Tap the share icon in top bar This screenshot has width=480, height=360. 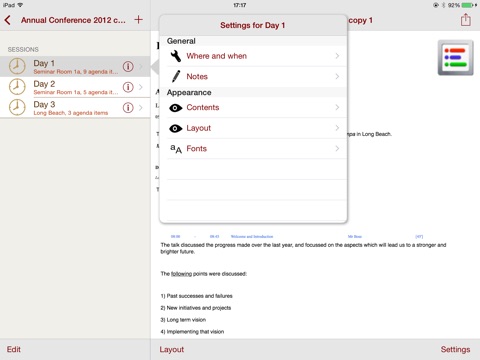pos(465,20)
